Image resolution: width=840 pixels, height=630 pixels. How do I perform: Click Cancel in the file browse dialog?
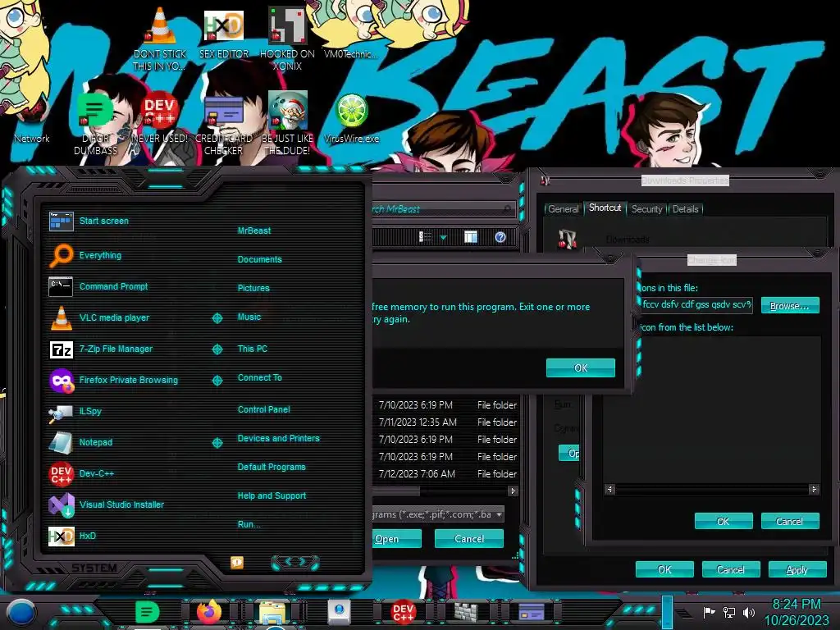pos(468,538)
